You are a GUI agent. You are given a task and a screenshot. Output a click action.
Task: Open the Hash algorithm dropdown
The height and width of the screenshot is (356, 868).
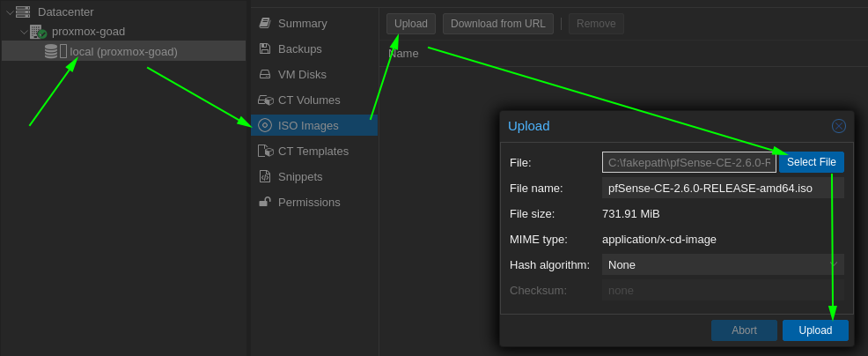click(723, 265)
